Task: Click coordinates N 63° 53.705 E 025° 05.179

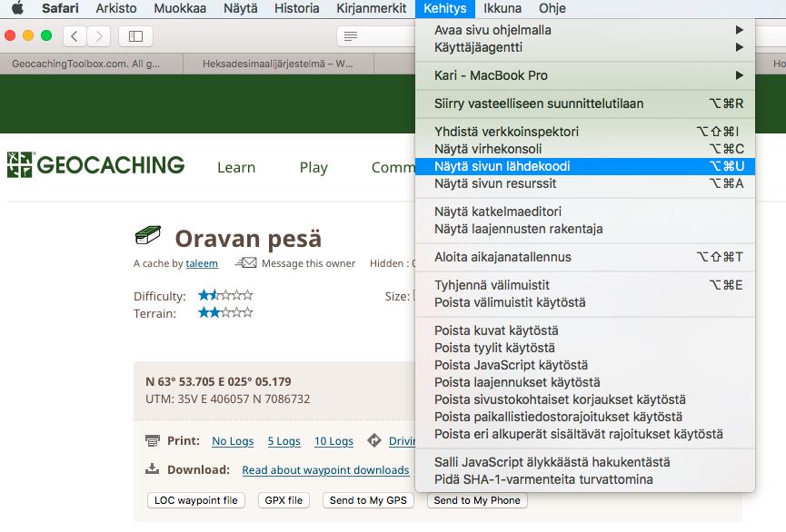Action: tap(218, 381)
